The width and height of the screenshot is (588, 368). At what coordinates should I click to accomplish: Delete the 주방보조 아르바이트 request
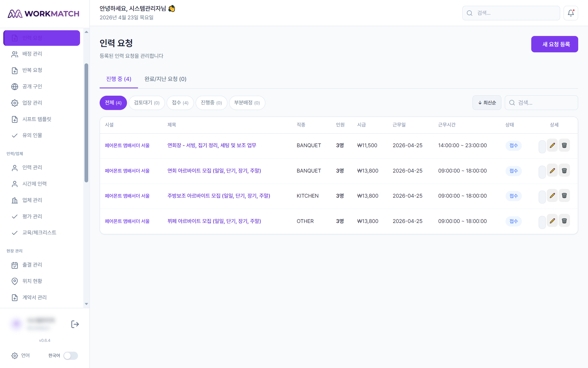coord(564,196)
